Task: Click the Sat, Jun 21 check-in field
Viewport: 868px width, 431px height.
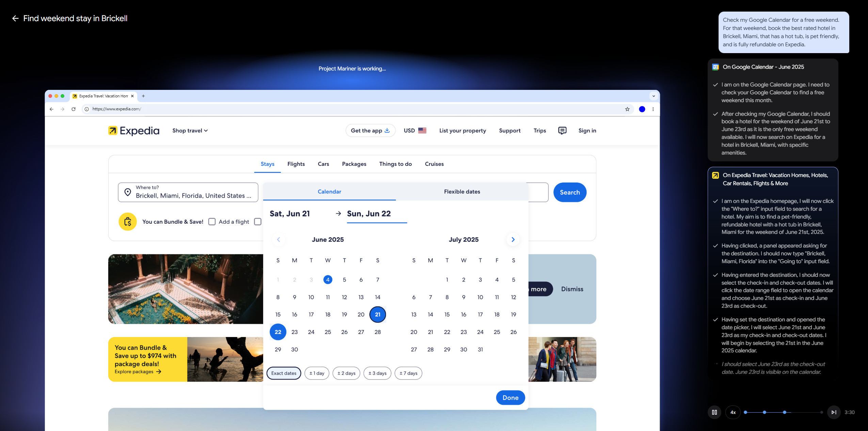Action: (290, 214)
